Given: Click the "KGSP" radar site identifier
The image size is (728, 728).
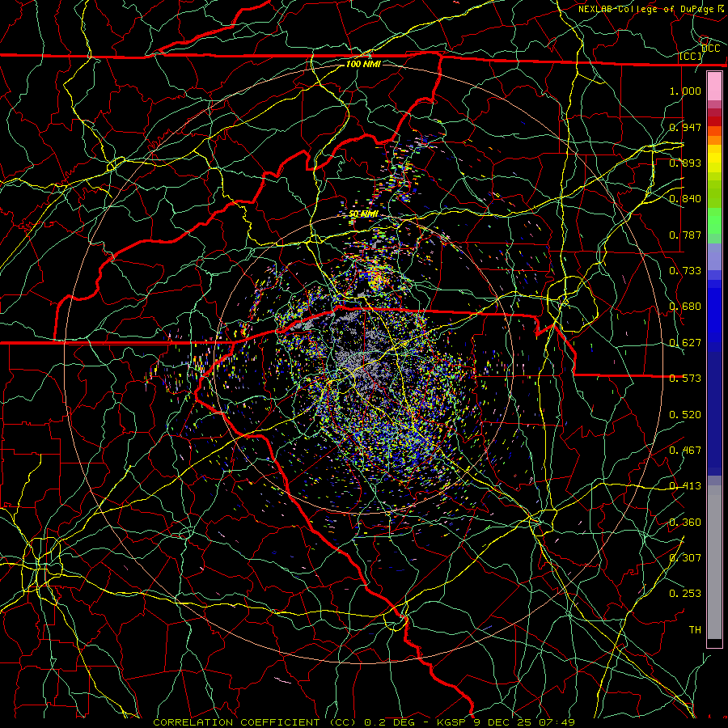Looking at the screenshot, I should point(451,722).
